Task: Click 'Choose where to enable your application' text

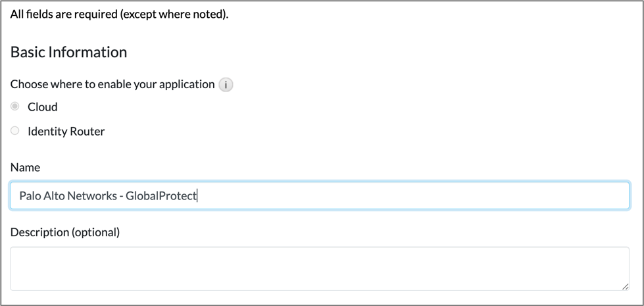Action: pyautogui.click(x=112, y=84)
